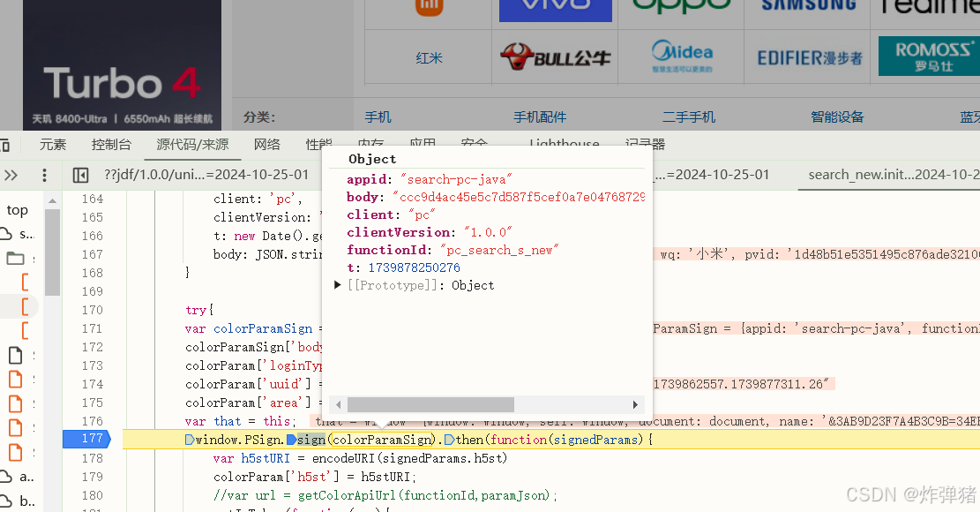The height and width of the screenshot is (512, 980).
Task: Click the 红米 brand in page
Action: click(429, 58)
